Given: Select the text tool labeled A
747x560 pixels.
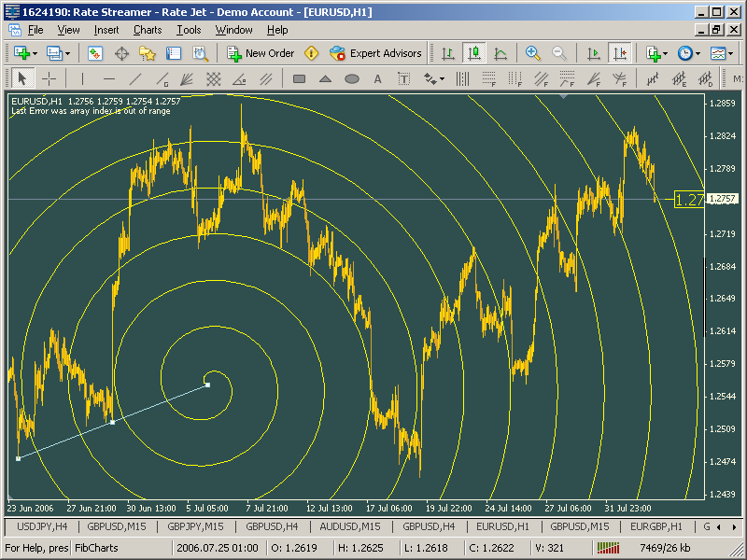Looking at the screenshot, I should point(378,78).
